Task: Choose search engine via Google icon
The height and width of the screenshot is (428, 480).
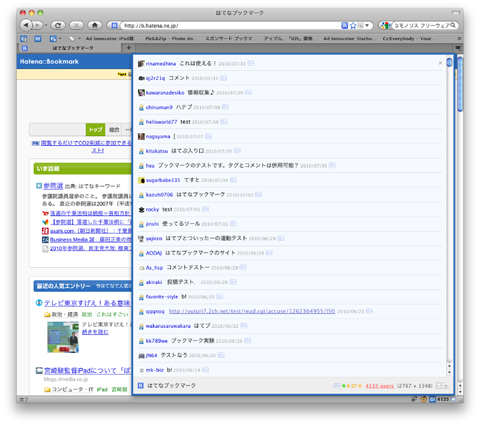Action: click(385, 25)
